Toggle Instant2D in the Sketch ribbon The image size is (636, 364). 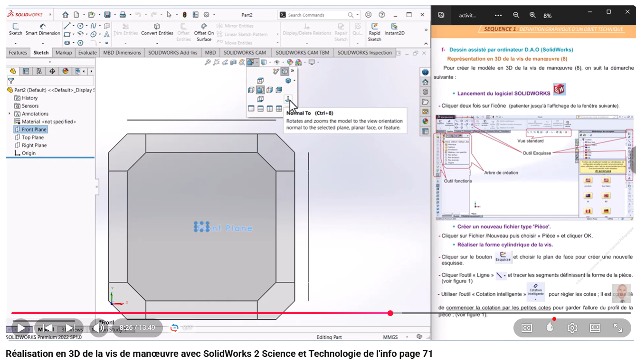click(394, 29)
